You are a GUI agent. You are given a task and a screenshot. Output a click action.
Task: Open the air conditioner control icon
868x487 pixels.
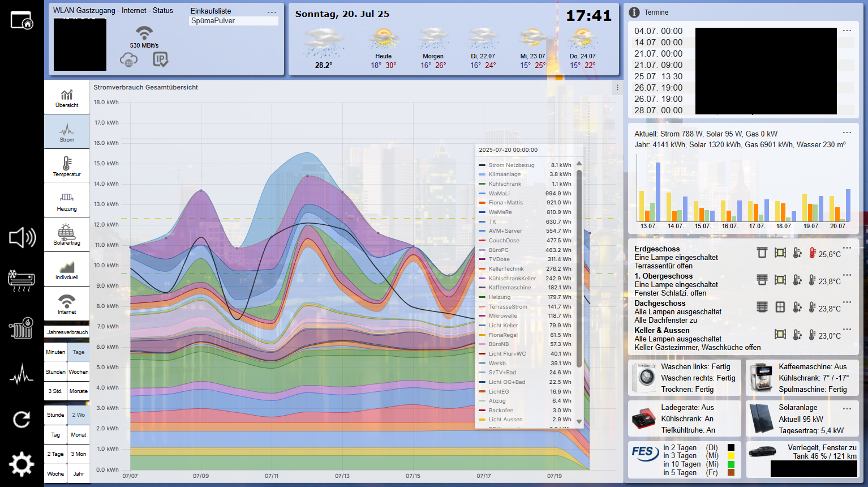(22, 281)
